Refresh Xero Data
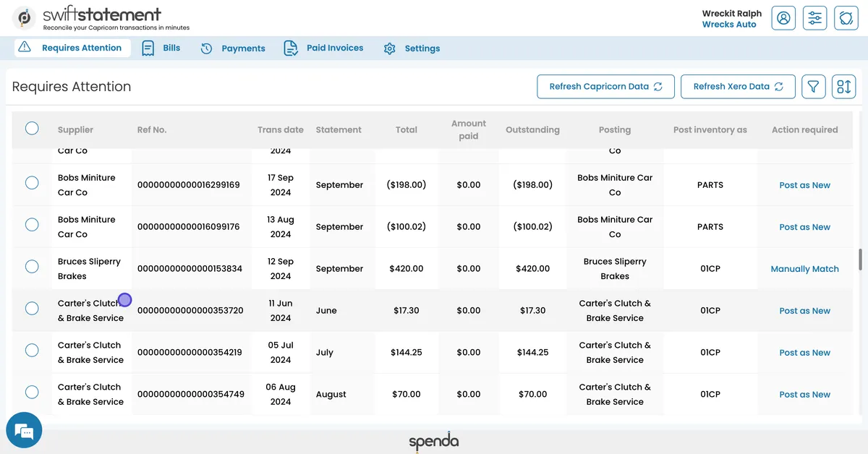This screenshot has height=454, width=868. tap(738, 87)
